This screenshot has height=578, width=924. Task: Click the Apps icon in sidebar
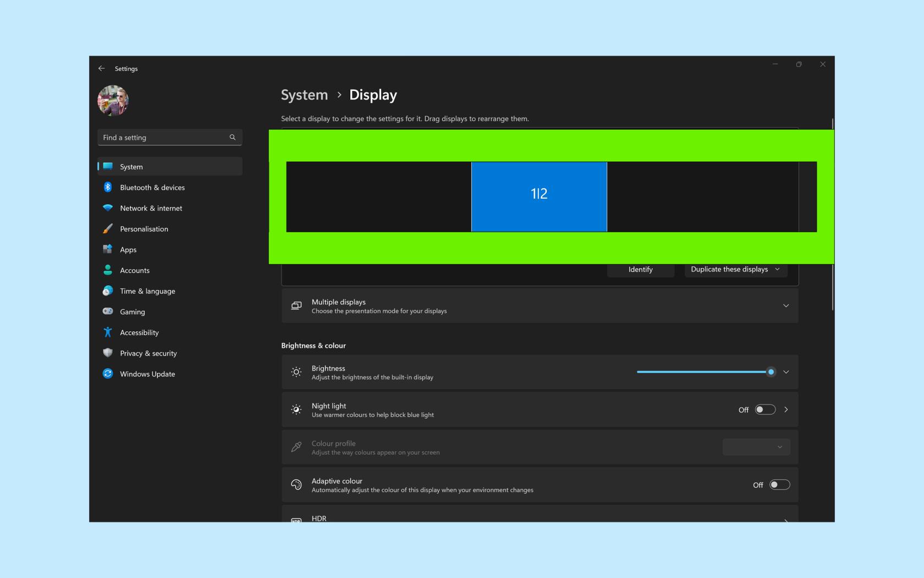click(x=108, y=249)
